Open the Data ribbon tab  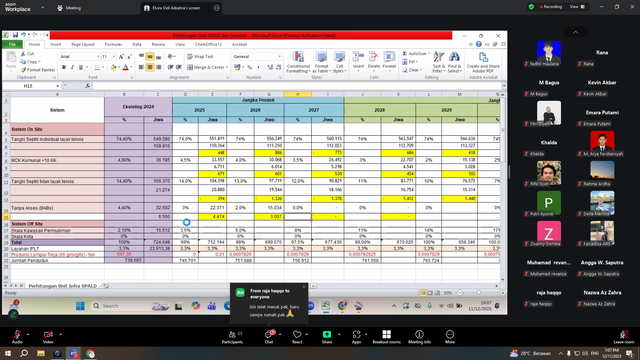pyautogui.click(x=137, y=44)
